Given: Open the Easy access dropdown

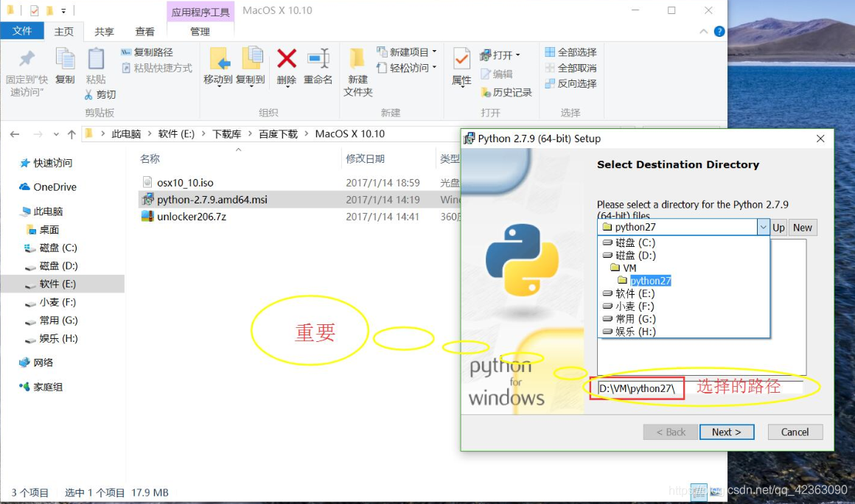Looking at the screenshot, I should (407, 68).
